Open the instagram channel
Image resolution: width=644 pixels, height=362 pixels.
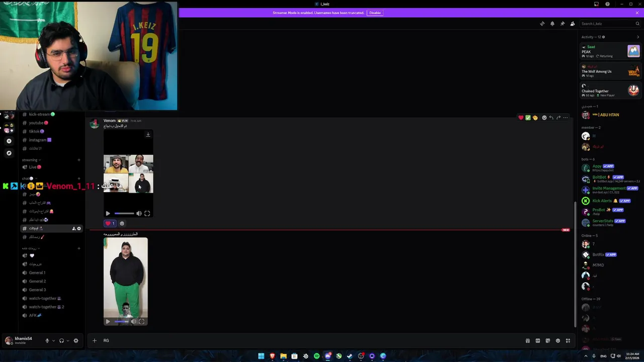pos(52,140)
